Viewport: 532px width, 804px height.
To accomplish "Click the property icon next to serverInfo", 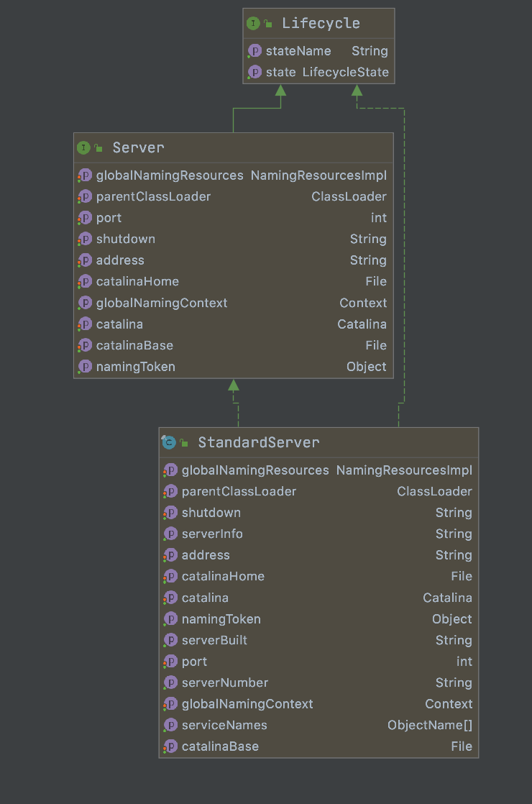I will tap(170, 534).
